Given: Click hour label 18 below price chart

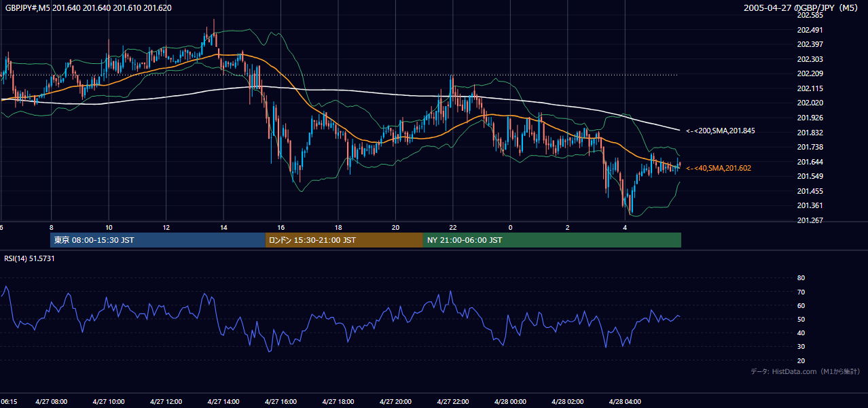Looking at the screenshot, I should click(338, 227).
